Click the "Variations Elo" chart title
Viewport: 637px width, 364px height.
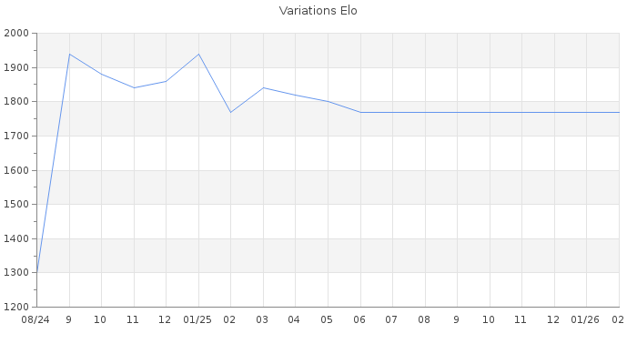tap(318, 11)
